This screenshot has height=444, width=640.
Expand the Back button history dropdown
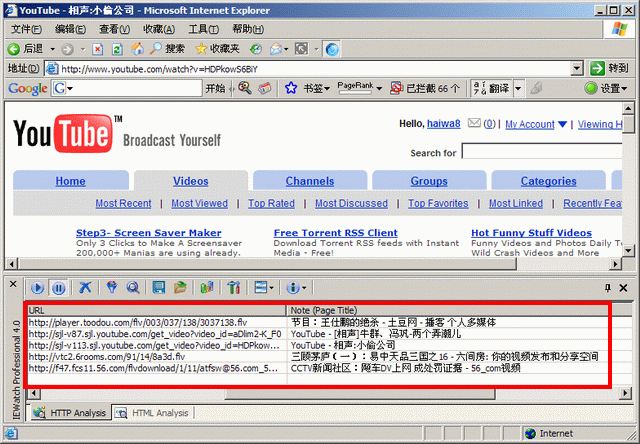(53, 49)
